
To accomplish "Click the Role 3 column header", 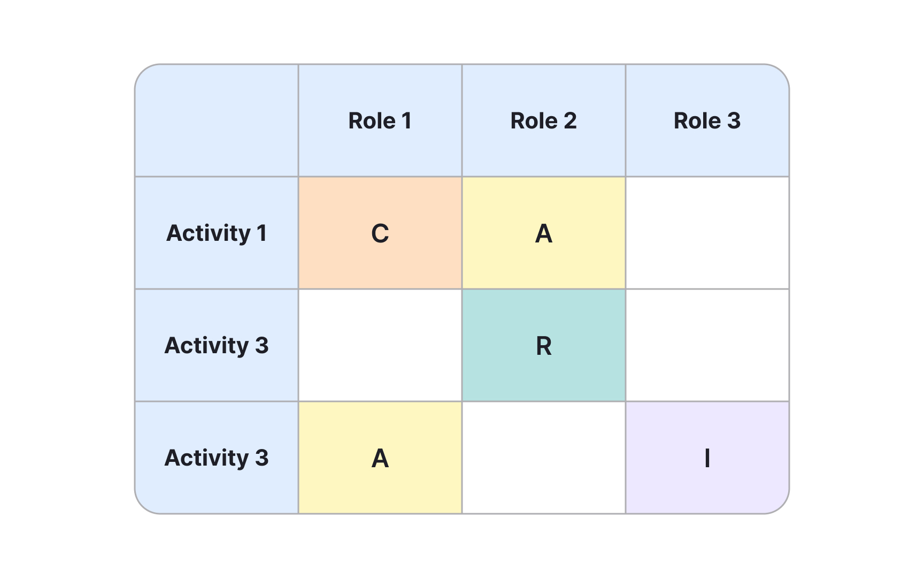I will pos(707,121).
